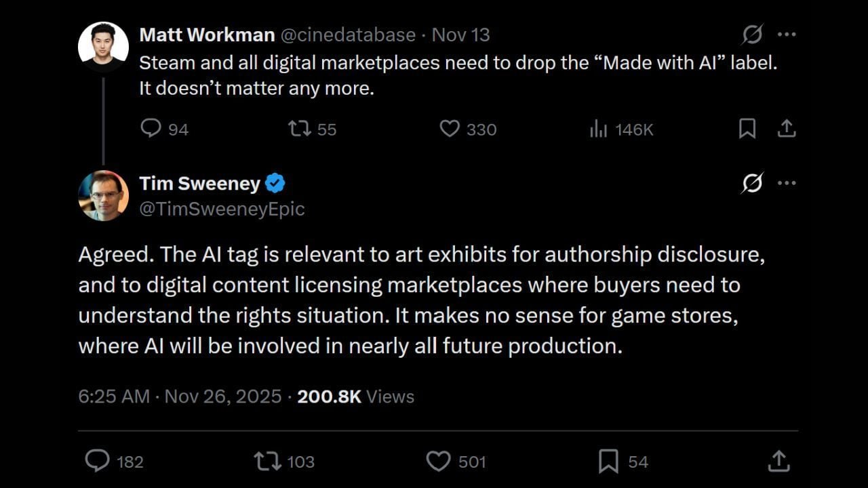Like Matt Workman's post
The height and width of the screenshot is (488, 868).
tap(450, 128)
